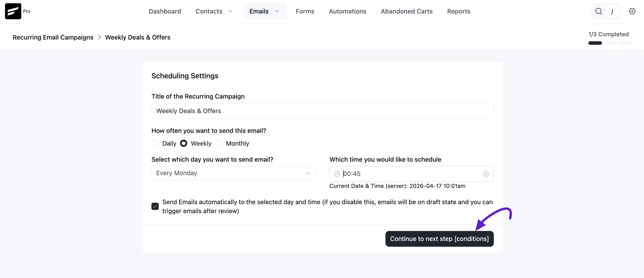Viewport: 644px width, 278px height.
Task: Expand the Emails menu chevron
Action: 277,11
